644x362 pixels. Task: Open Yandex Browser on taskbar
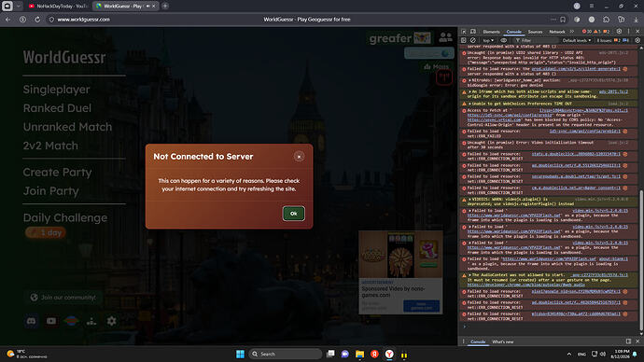[389, 354]
